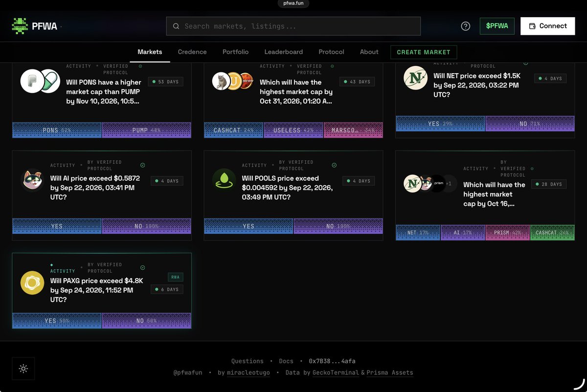Click the 53 DAYS badge
This screenshot has height=392, width=587.
coord(165,82)
